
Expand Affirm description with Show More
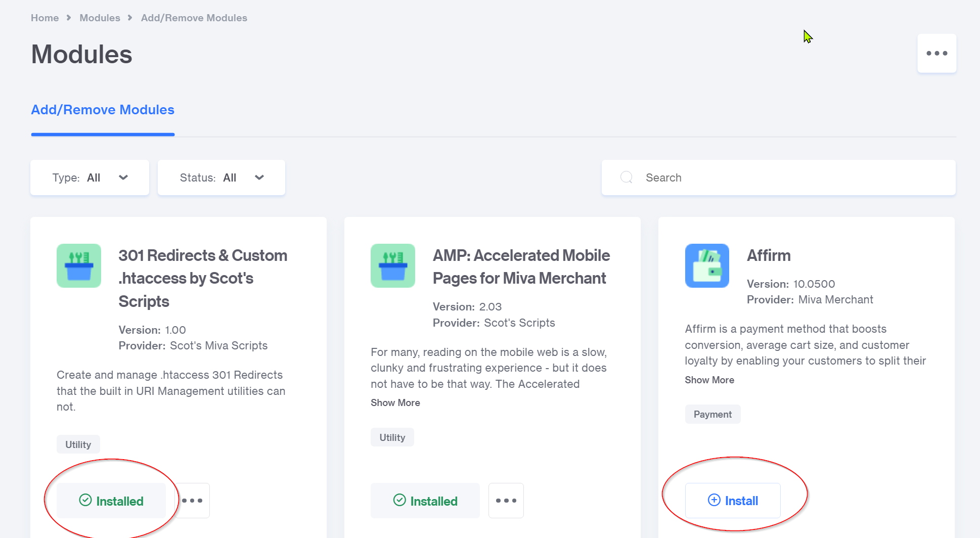tap(709, 380)
